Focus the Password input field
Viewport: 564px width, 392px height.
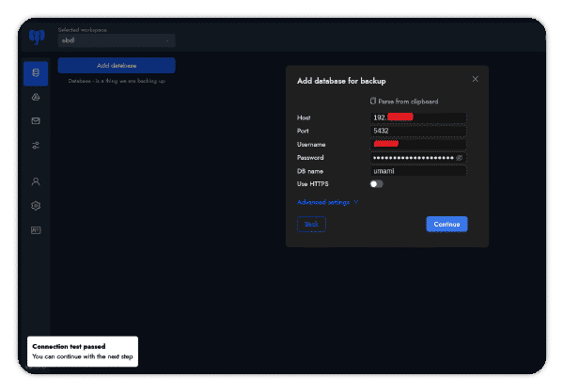(418, 158)
